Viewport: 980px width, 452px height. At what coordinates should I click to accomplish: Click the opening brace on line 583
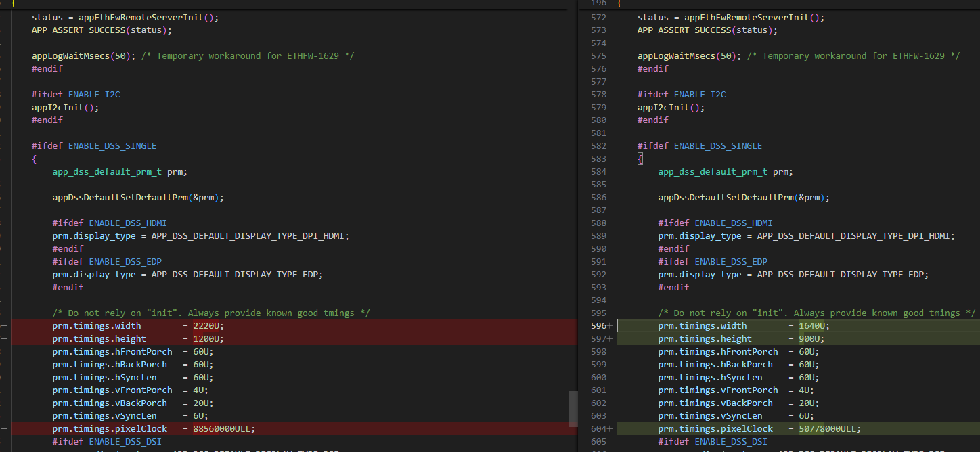(x=640, y=159)
